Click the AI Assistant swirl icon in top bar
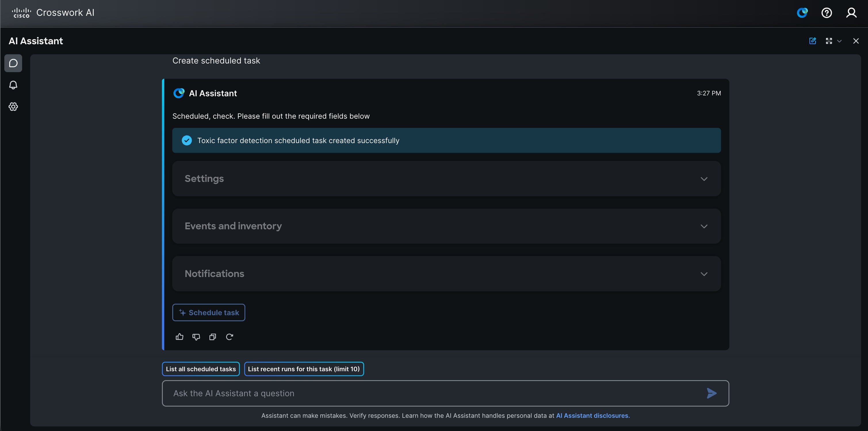The image size is (868, 431). 802,13
